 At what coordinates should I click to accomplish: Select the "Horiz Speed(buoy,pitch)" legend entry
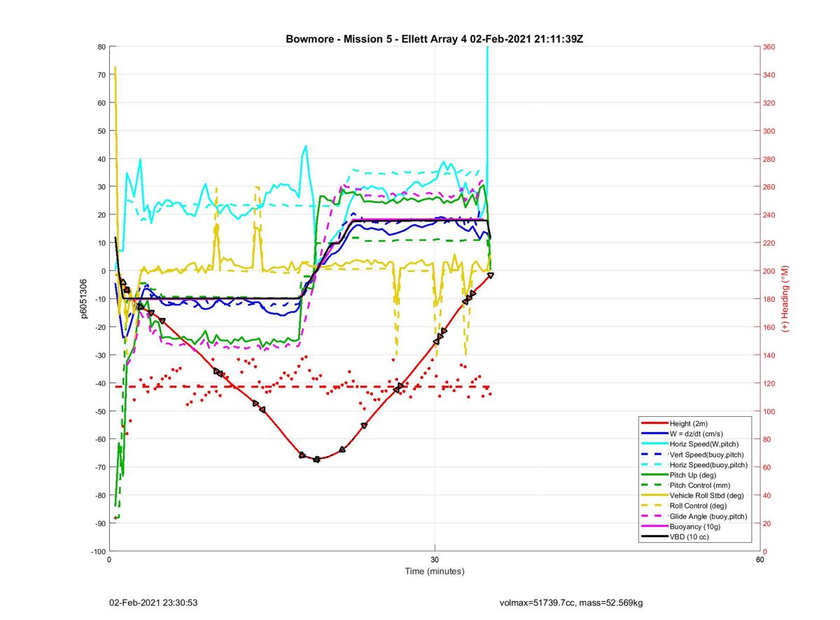[x=708, y=464]
